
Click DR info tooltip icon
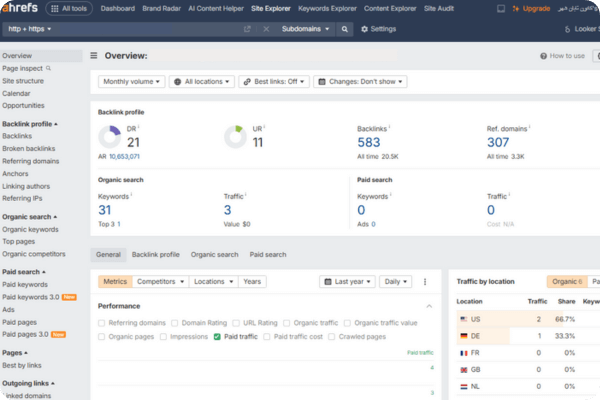[139, 127]
